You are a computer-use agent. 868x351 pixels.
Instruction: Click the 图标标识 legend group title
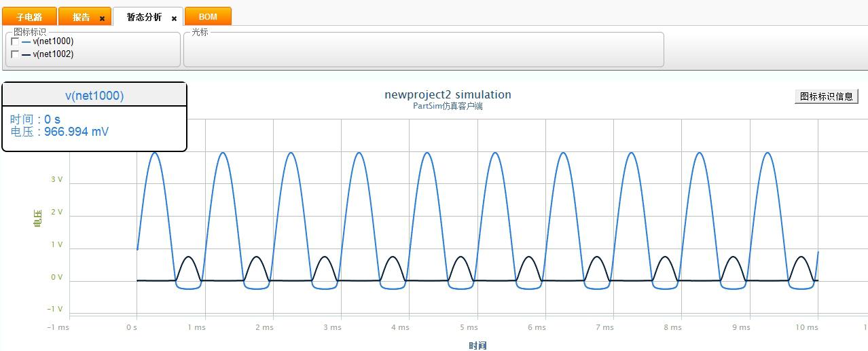30,32
